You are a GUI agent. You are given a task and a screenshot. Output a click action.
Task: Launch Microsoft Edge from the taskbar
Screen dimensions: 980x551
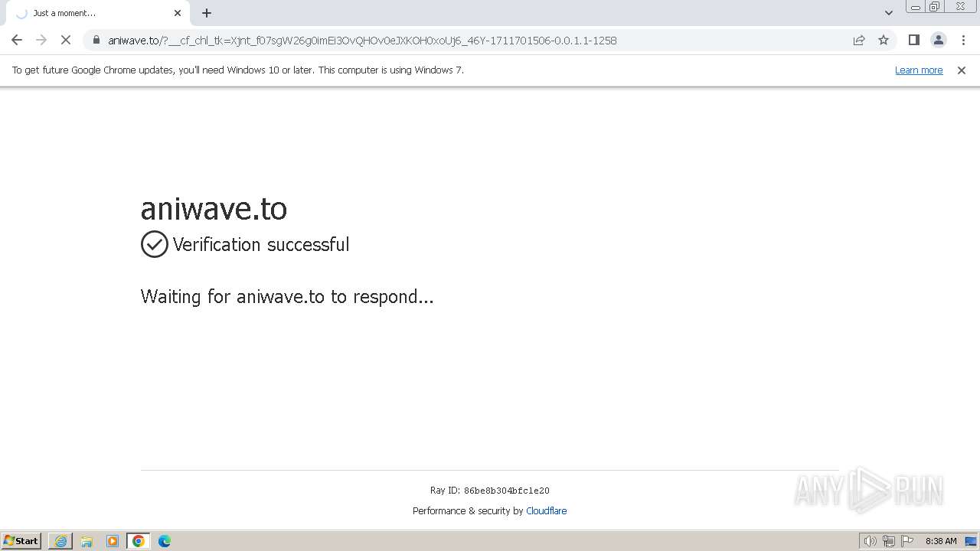point(165,541)
